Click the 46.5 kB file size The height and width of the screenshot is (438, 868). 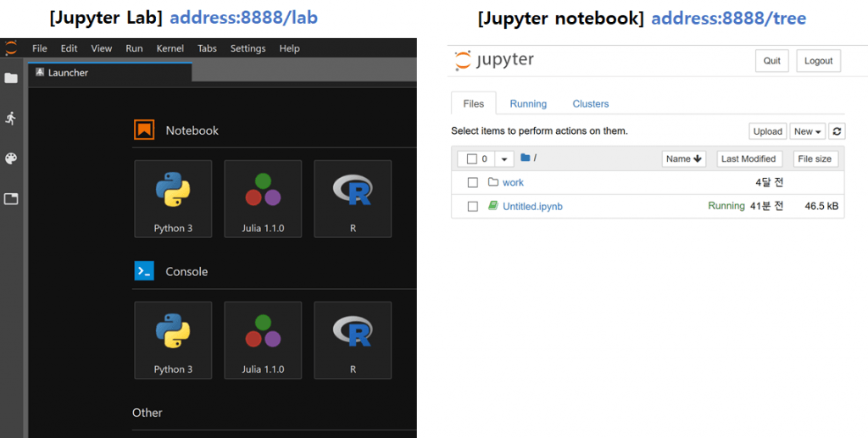pyautogui.click(x=821, y=206)
